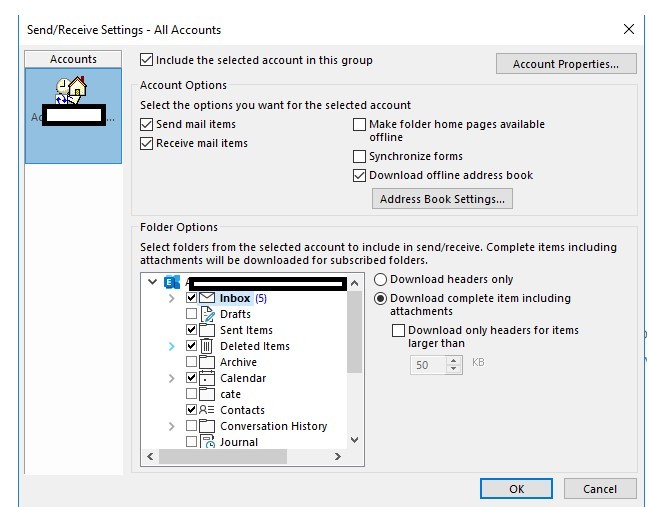This screenshot has height=507, width=648.
Task: Click the folder tree horizontal scrollbar thumb
Action: tap(223, 456)
